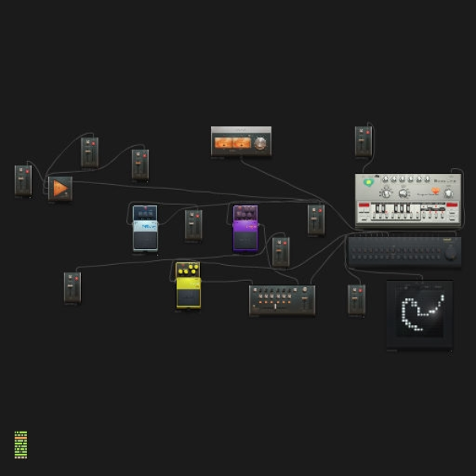Click the white icon on the strip left of the yellow pedal
The image size is (476, 476).
click(70, 277)
